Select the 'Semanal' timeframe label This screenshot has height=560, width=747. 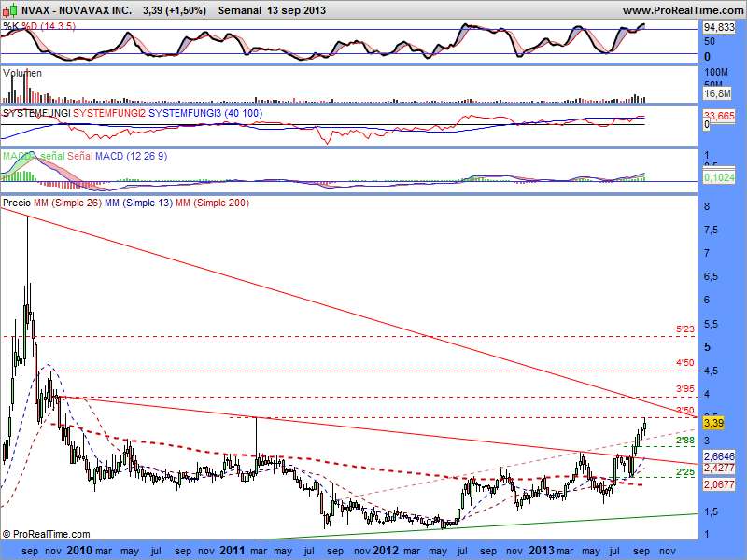(240, 10)
